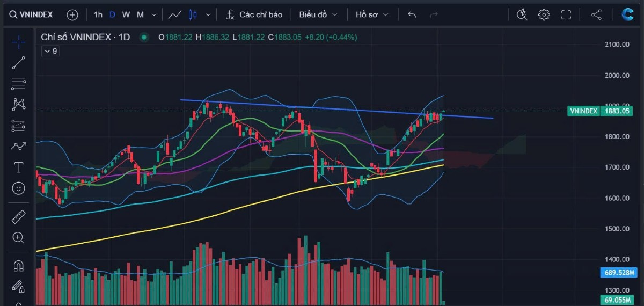This screenshot has height=306, width=644.
Task: Expand chart style dropdown arrow
Action: [208, 14]
